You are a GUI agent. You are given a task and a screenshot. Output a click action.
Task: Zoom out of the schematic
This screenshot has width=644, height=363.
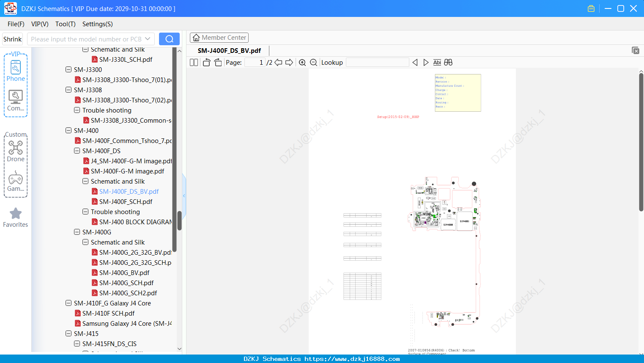pyautogui.click(x=313, y=63)
